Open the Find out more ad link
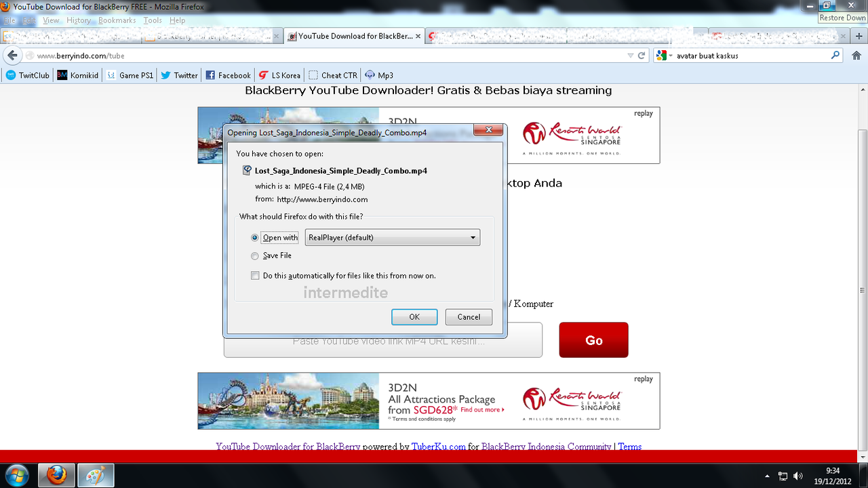This screenshot has height=488, width=868. click(482, 409)
